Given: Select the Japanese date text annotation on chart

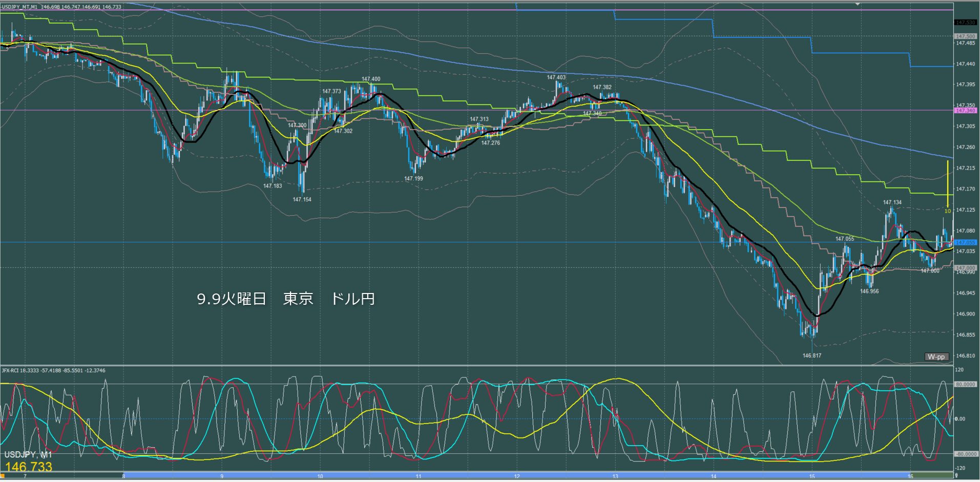Looking at the screenshot, I should pos(285,299).
